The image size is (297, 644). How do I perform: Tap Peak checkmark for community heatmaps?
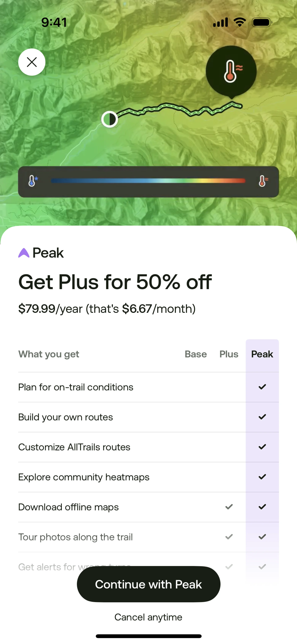(262, 477)
